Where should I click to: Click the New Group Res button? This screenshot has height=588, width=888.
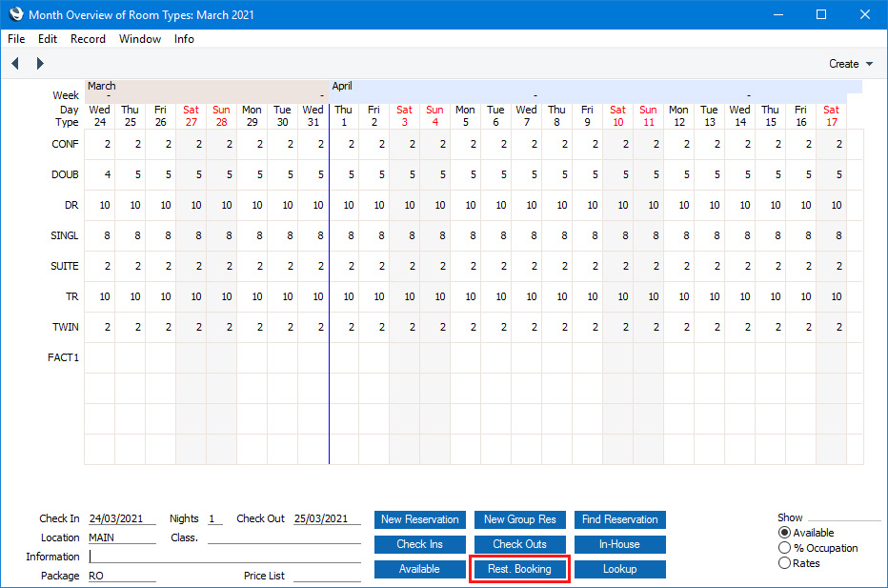coord(520,519)
